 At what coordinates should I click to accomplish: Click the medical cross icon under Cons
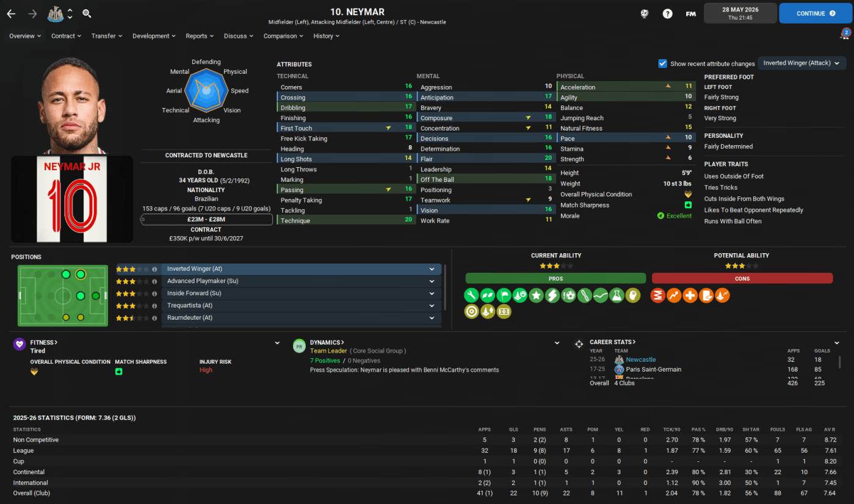[690, 296]
